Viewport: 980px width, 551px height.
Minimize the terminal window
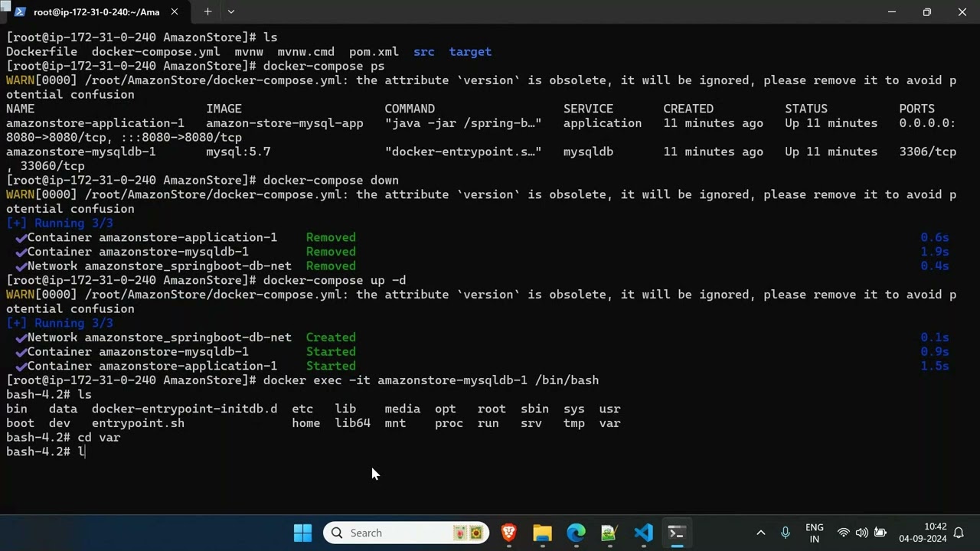(x=892, y=12)
